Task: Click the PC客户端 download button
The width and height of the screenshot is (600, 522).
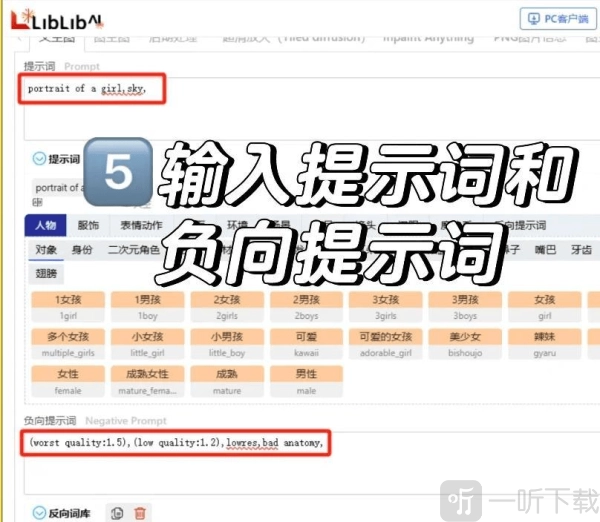Action: tap(558, 19)
